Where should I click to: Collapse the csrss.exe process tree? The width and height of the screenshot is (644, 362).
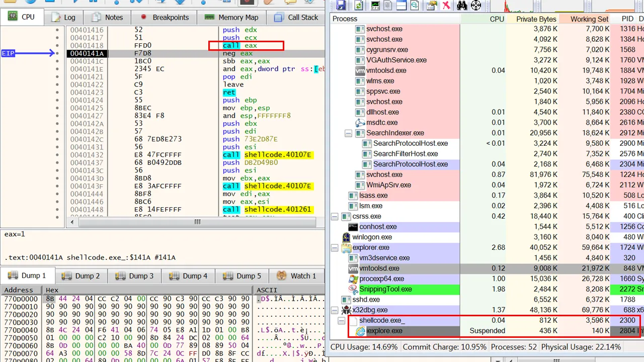[335, 217]
